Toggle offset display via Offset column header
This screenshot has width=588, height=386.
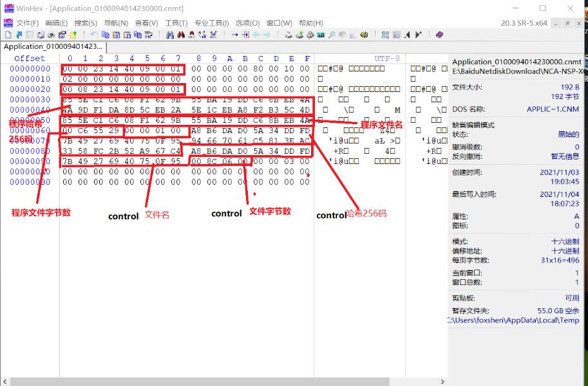30,59
